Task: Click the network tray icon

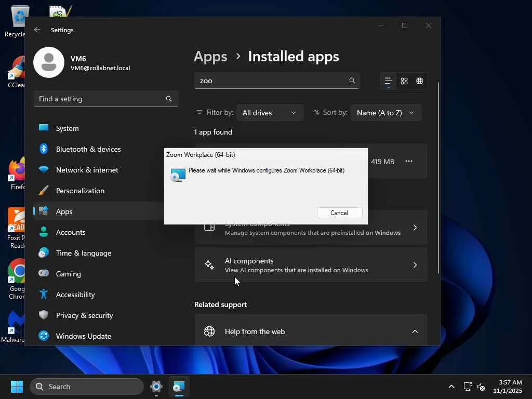Action: click(468, 387)
